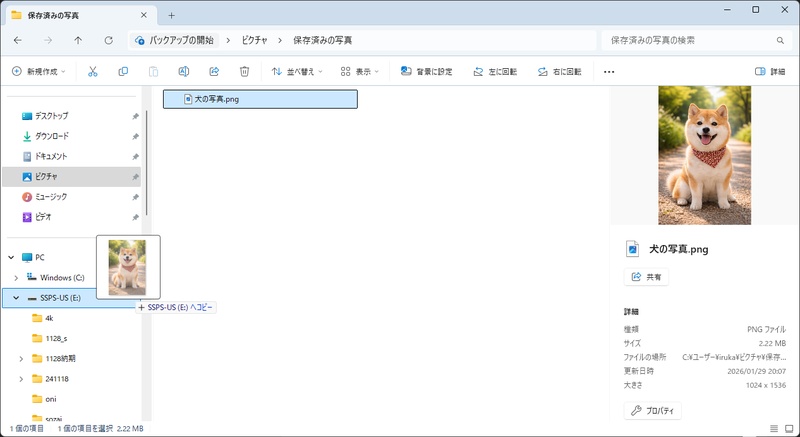
Task: Collapse the PC tree node
Action: click(x=11, y=258)
